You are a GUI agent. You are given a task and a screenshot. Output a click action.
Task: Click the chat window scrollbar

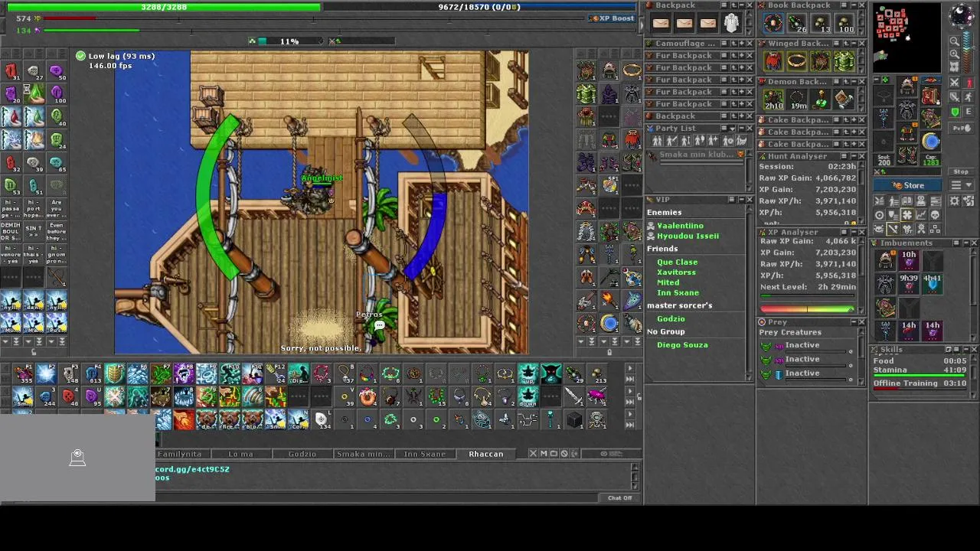tap(635, 476)
